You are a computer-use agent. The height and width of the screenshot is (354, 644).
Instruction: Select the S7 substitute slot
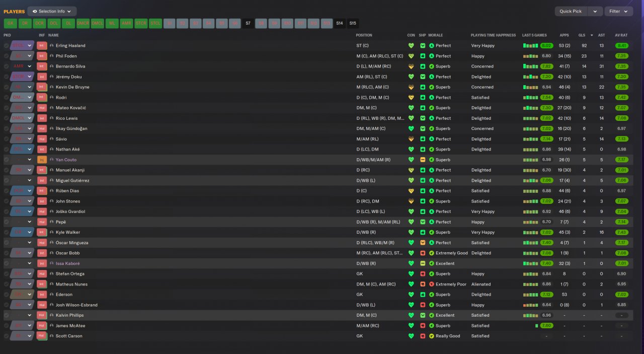click(x=248, y=23)
